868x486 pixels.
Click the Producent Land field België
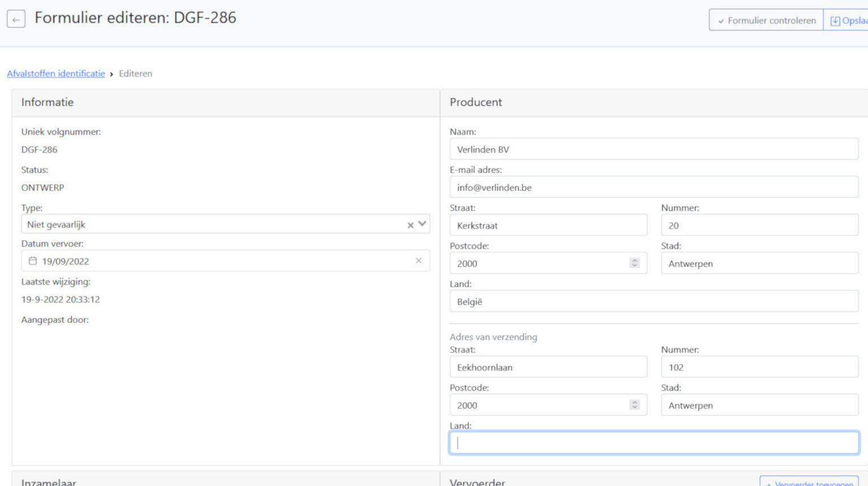click(x=653, y=302)
